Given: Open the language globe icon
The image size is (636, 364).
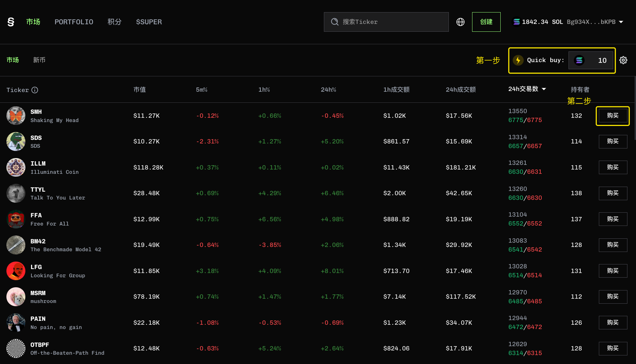Looking at the screenshot, I should [x=460, y=22].
